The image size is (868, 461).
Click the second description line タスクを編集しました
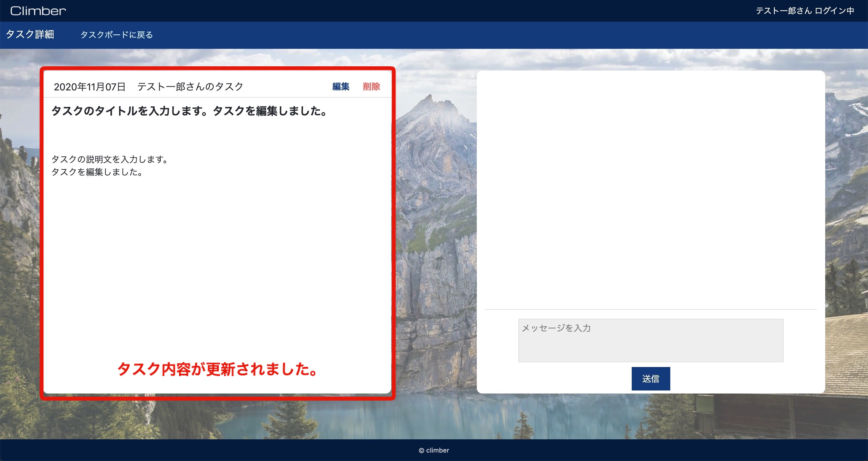pyautogui.click(x=97, y=172)
